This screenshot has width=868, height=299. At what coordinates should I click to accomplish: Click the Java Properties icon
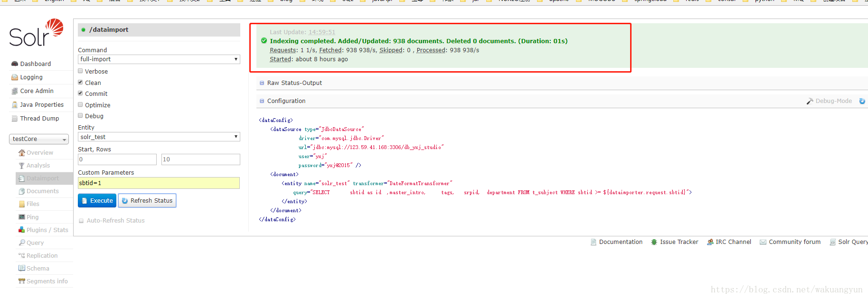[15, 105]
